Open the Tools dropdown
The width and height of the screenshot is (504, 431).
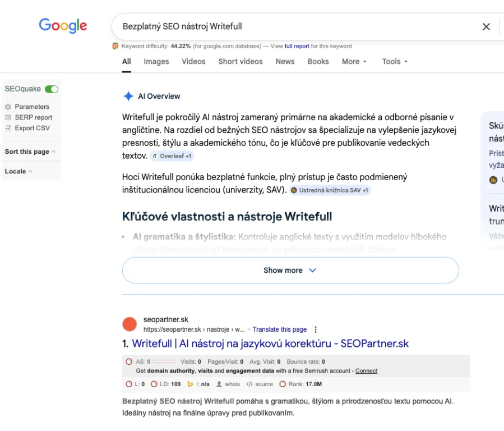pyautogui.click(x=395, y=62)
